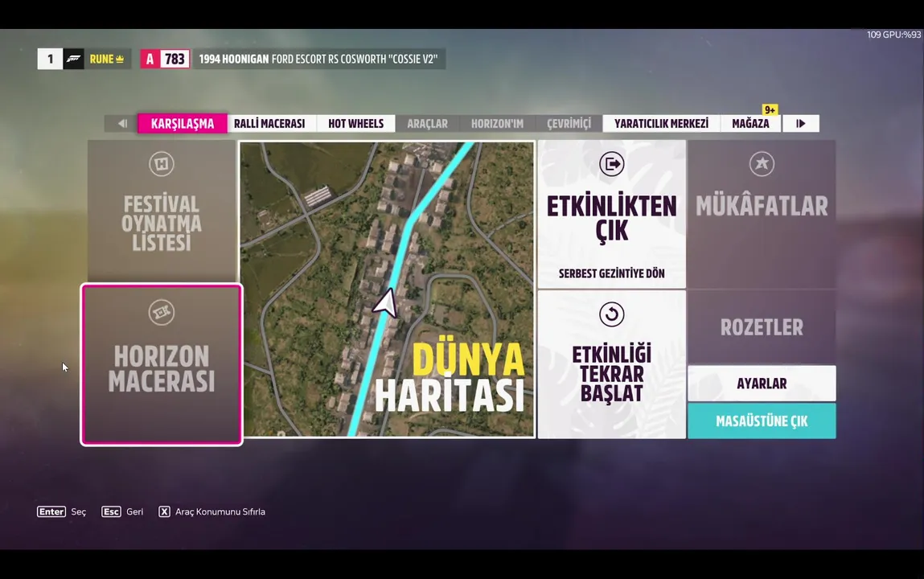924x579 pixels.
Task: Restart the event with Etkinliği Tekrar Başlat
Action: [612, 364]
